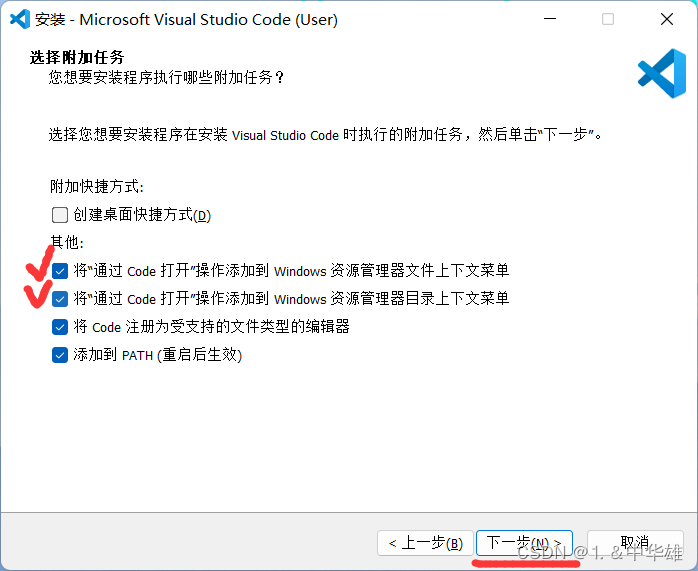Image resolution: width=698 pixels, height=571 pixels.
Task: Uncheck 'Open with Code' directory context menu option
Action: pyautogui.click(x=60, y=299)
